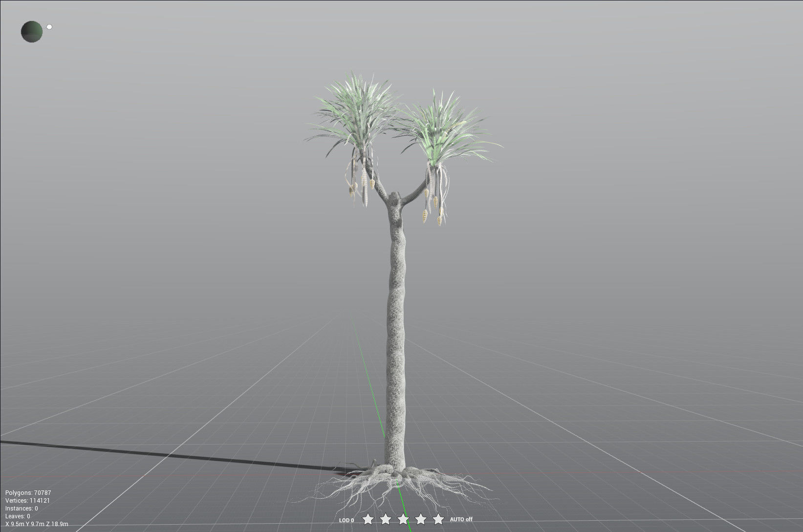Click the X 9.5m Y 9.7m Z 18.9m dimensions text
803x532 pixels.
click(37, 524)
